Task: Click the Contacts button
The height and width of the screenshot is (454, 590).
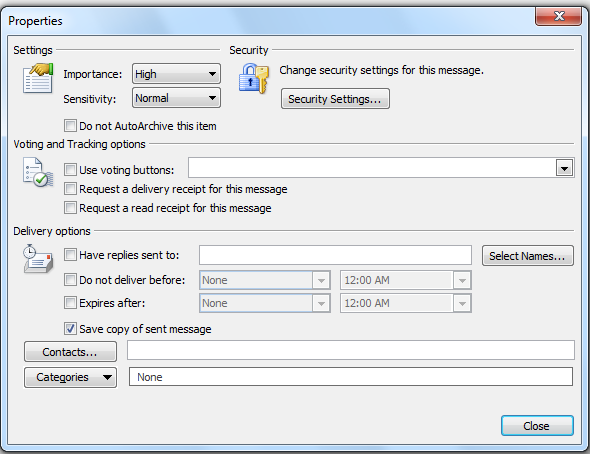Action: pyautogui.click(x=70, y=352)
